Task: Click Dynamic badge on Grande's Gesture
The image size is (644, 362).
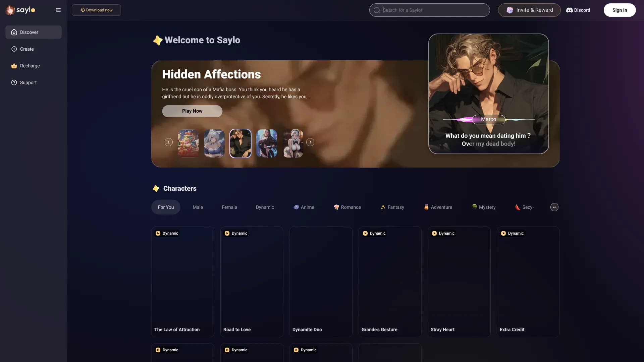Action: click(374, 233)
